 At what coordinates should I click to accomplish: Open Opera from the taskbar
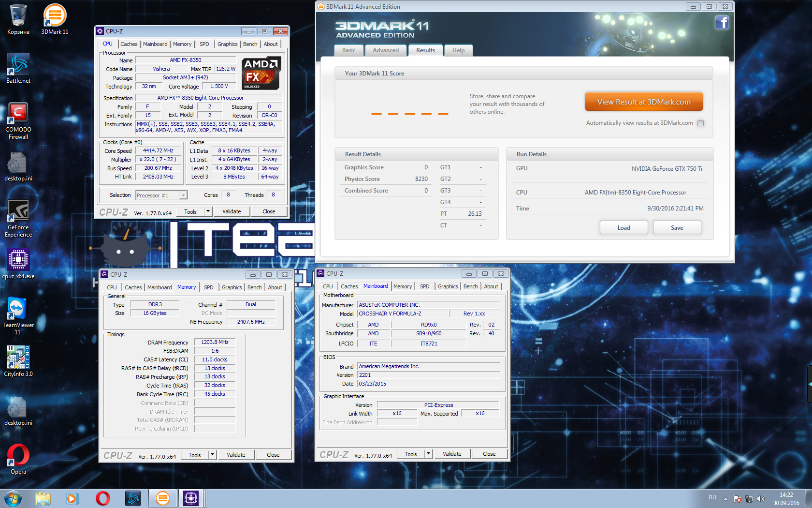pyautogui.click(x=102, y=498)
